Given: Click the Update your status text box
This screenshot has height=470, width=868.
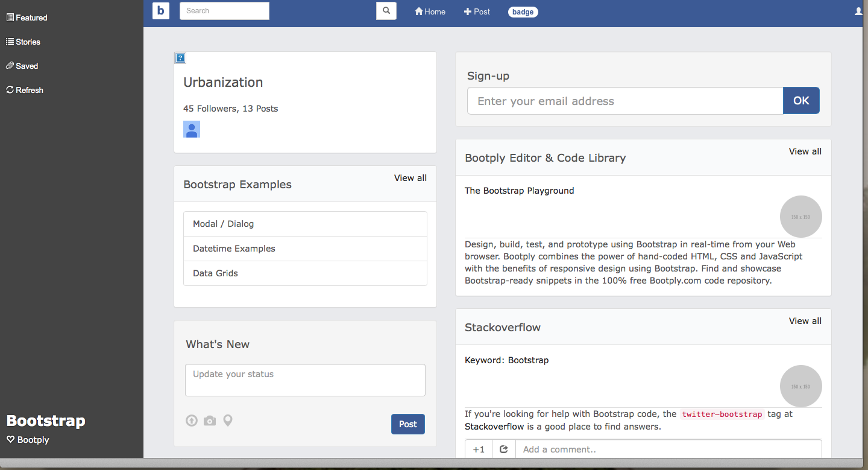Looking at the screenshot, I should (x=305, y=380).
